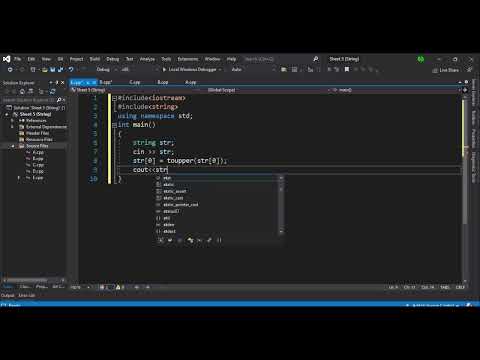Open the View menu
The height and width of the screenshot is (360, 480).
pos(46,59)
